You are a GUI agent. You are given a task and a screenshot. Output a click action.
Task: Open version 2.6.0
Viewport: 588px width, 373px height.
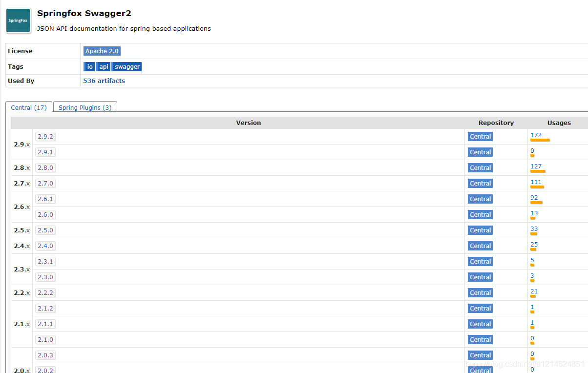(x=45, y=215)
